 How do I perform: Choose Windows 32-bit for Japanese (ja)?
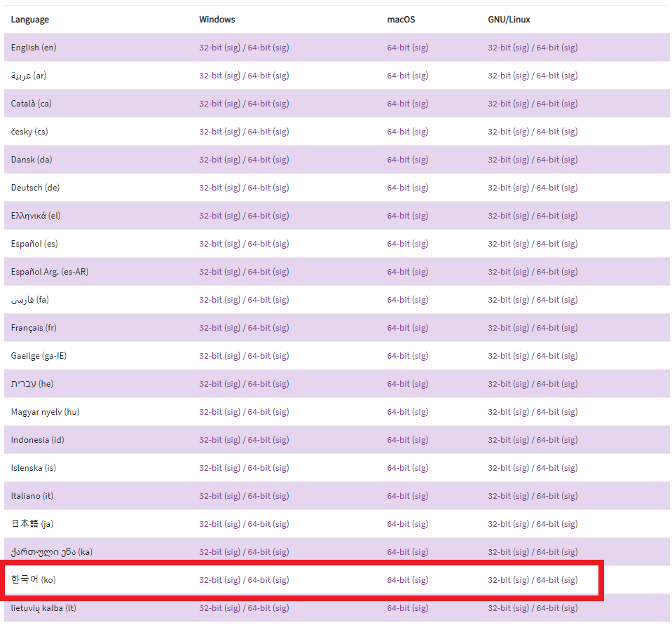click(x=210, y=523)
